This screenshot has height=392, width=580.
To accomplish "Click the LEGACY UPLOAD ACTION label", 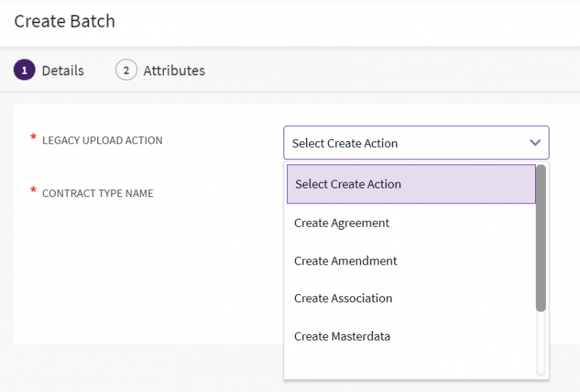I will point(102,141).
